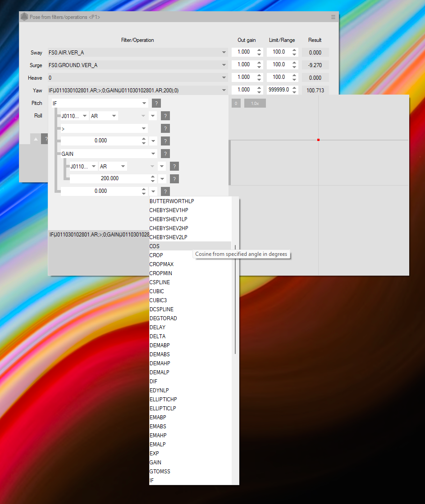Increase the Sway Out gain value by one step
Screen dimensions: 425x504
click(x=259, y=50)
